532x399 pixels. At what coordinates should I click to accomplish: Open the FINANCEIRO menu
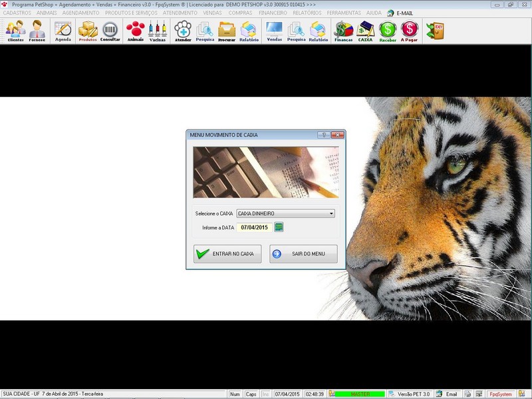click(x=273, y=13)
